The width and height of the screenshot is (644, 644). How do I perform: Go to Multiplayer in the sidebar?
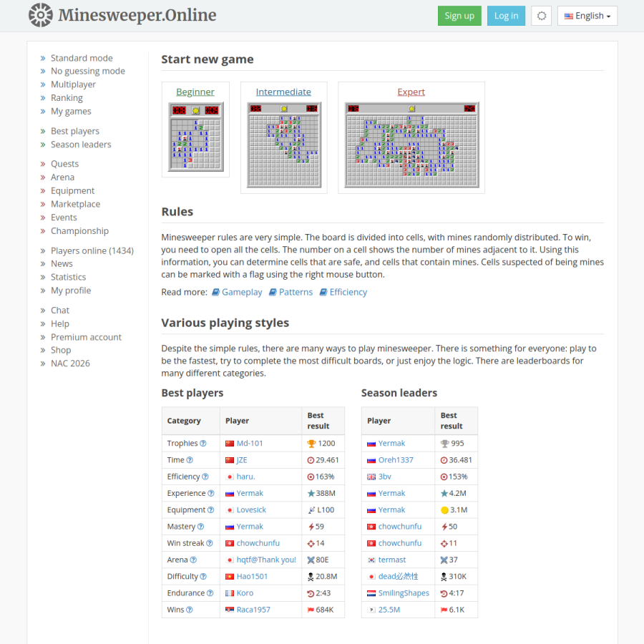73,84
